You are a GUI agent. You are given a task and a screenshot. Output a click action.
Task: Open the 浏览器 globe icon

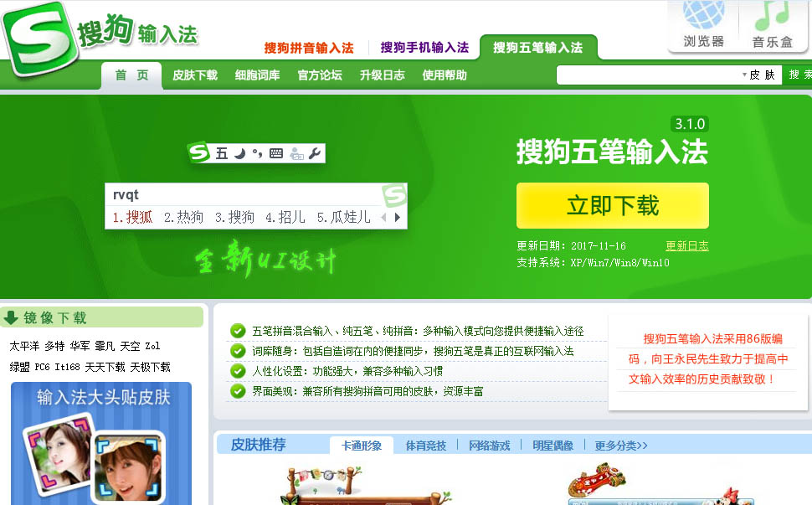(703, 14)
